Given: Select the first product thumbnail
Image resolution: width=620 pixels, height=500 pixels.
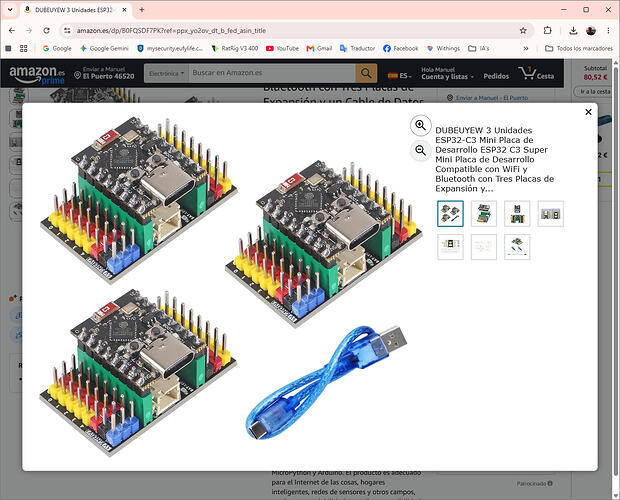Looking at the screenshot, I should point(450,213).
